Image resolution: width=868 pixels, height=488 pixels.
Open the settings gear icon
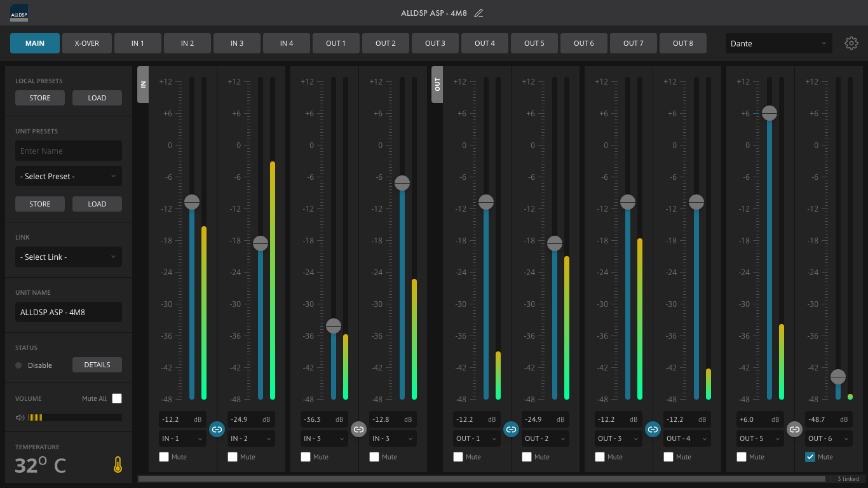pyautogui.click(x=851, y=43)
